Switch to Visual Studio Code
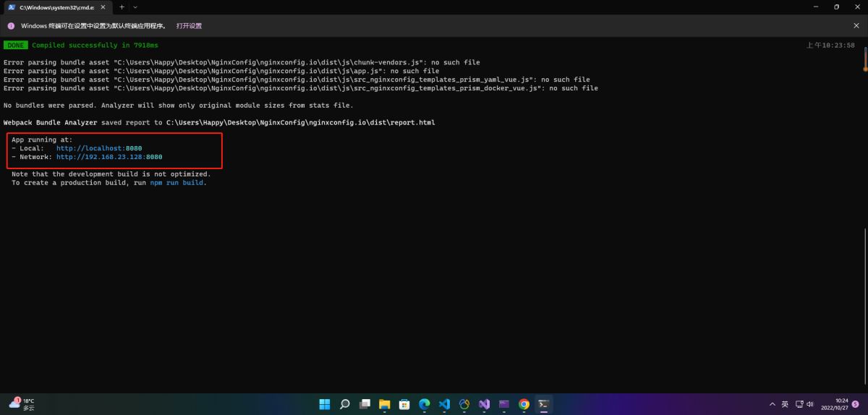868x415 pixels. click(444, 404)
